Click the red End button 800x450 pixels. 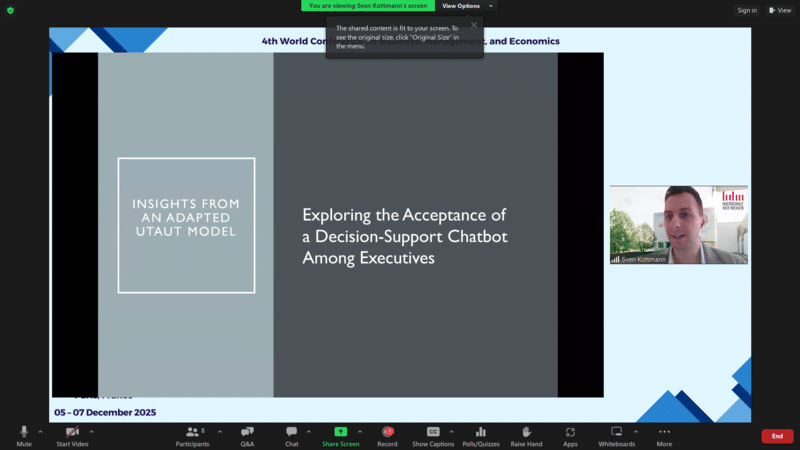pyautogui.click(x=777, y=436)
